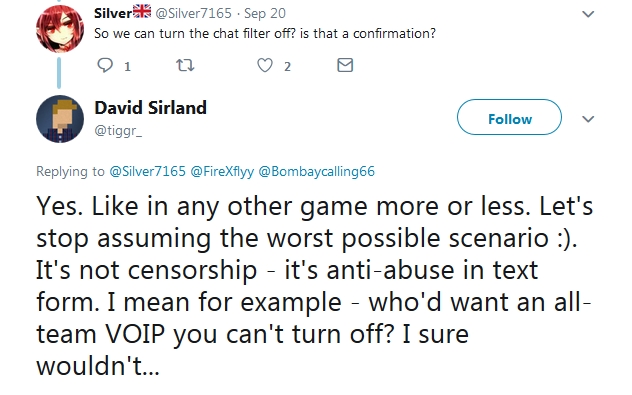632x395 pixels.
Task: Expand options chevron beside Follow button
Action: (588, 119)
